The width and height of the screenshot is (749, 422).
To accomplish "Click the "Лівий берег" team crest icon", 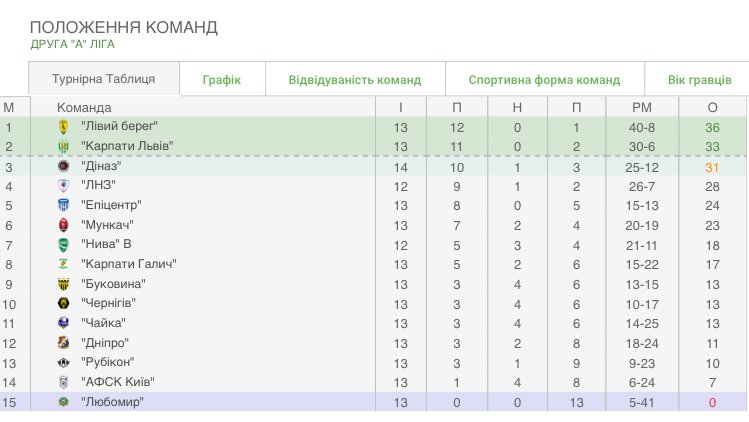I will [x=63, y=127].
